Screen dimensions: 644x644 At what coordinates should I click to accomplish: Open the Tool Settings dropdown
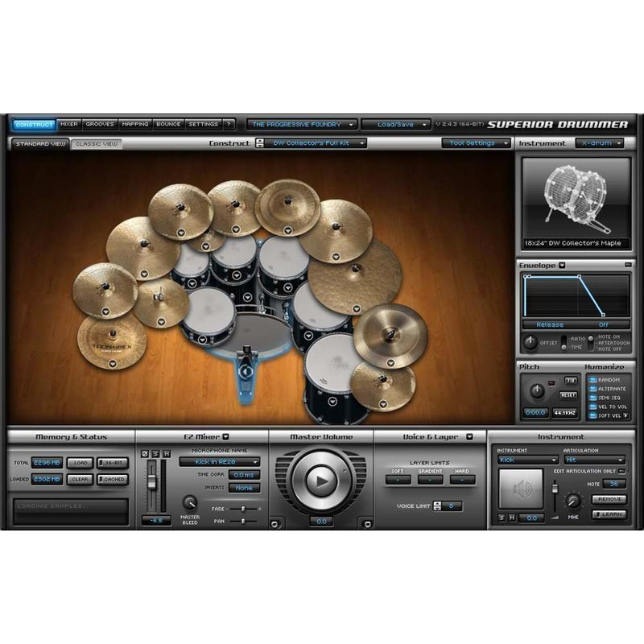[x=476, y=143]
